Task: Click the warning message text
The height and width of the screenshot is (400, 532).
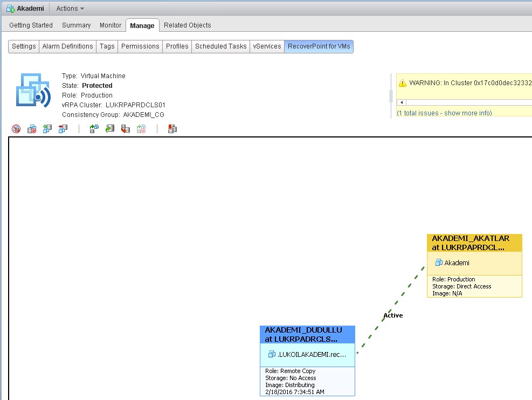Action: coord(470,83)
